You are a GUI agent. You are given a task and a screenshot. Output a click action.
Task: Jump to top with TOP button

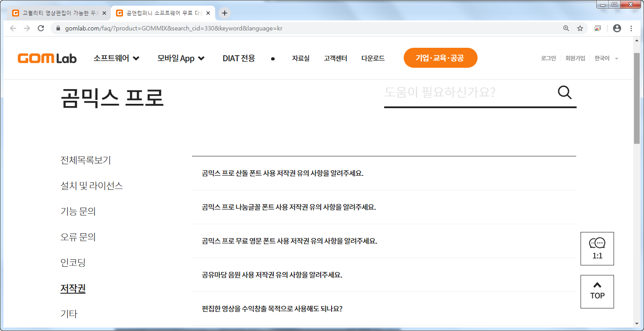597,291
